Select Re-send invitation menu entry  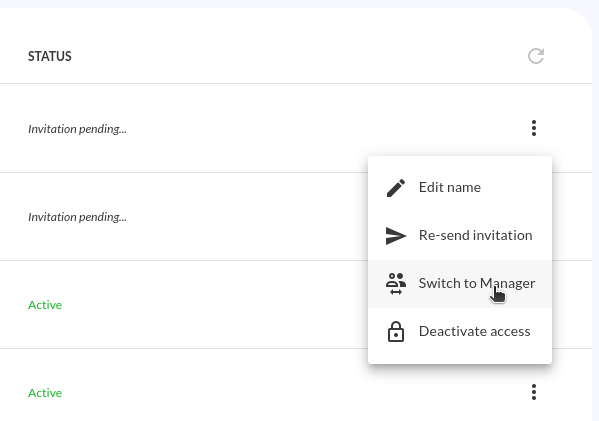(460, 236)
